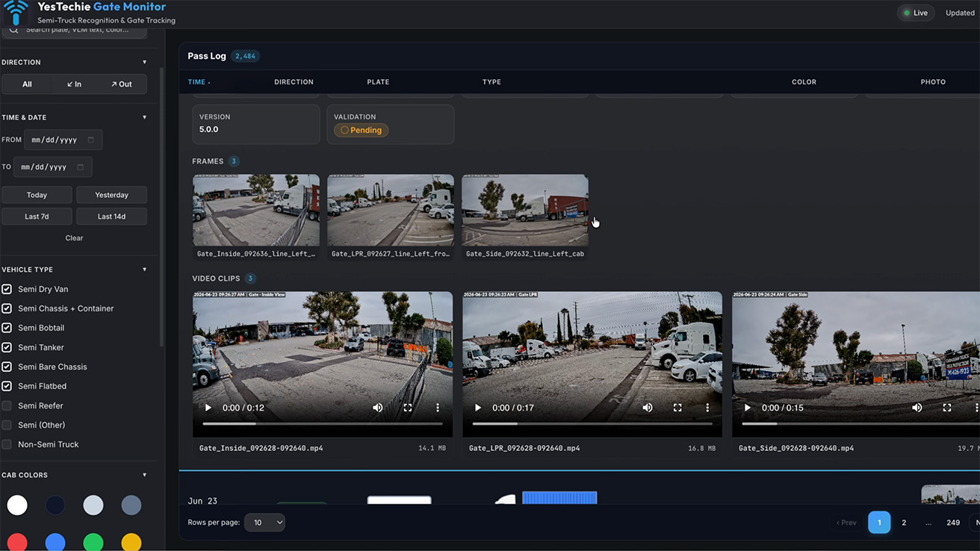Image resolution: width=980 pixels, height=551 pixels.
Task: Clear the time and date filter
Action: point(74,238)
